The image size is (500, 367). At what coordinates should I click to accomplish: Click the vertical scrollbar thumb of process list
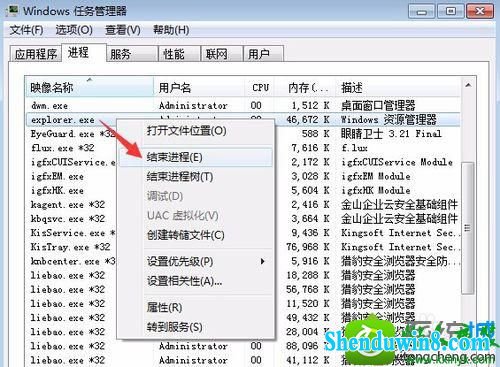pyautogui.click(x=468, y=228)
